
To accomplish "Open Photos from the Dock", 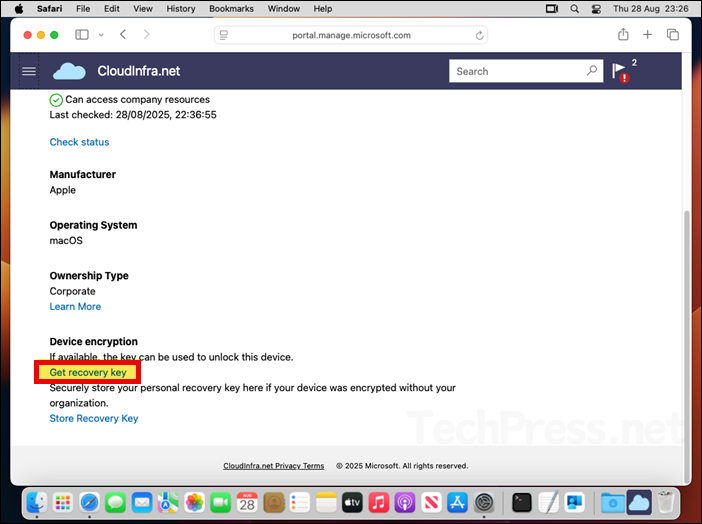I will tap(194, 503).
